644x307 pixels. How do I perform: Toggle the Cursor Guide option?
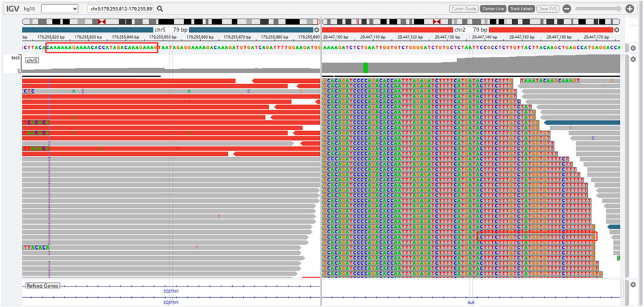(463, 8)
